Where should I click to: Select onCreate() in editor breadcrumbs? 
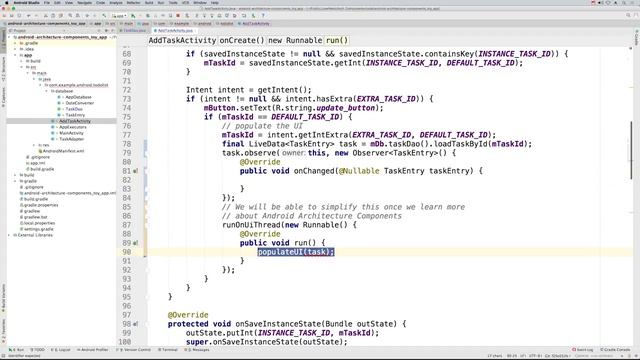point(242,40)
